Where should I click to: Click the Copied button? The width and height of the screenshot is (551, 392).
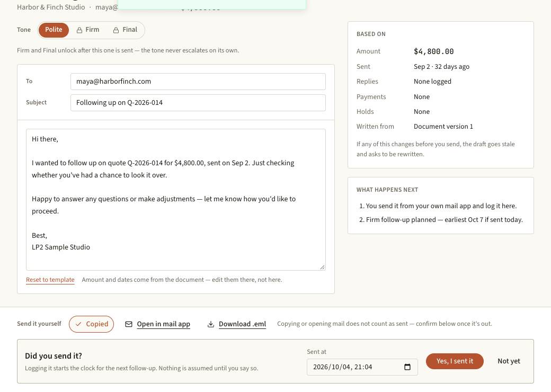pyautogui.click(x=91, y=324)
